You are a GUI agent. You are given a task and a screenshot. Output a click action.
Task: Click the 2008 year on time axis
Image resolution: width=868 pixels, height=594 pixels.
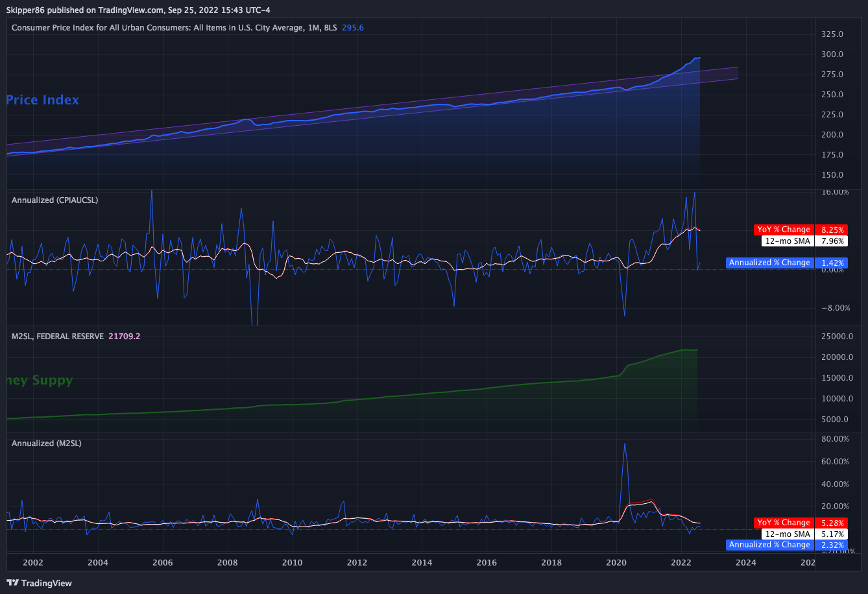click(x=227, y=562)
